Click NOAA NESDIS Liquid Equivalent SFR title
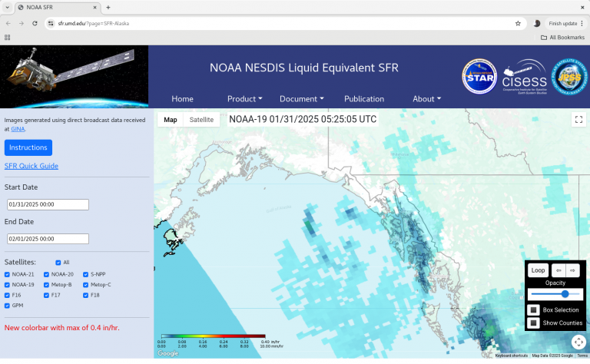The image size is (590, 364). [x=304, y=68]
